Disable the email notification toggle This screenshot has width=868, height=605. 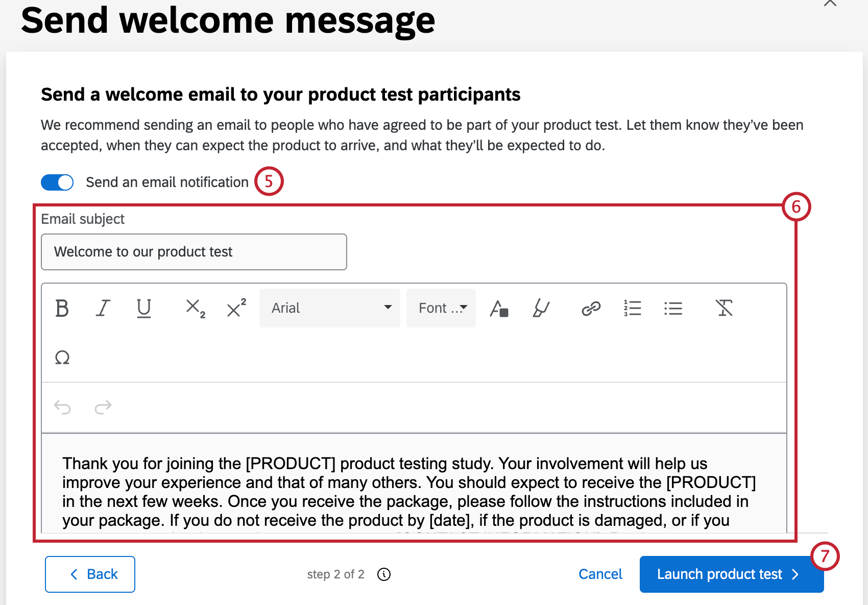point(57,182)
